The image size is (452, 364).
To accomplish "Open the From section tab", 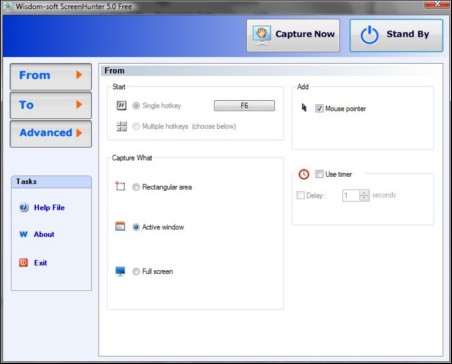I will (x=51, y=77).
